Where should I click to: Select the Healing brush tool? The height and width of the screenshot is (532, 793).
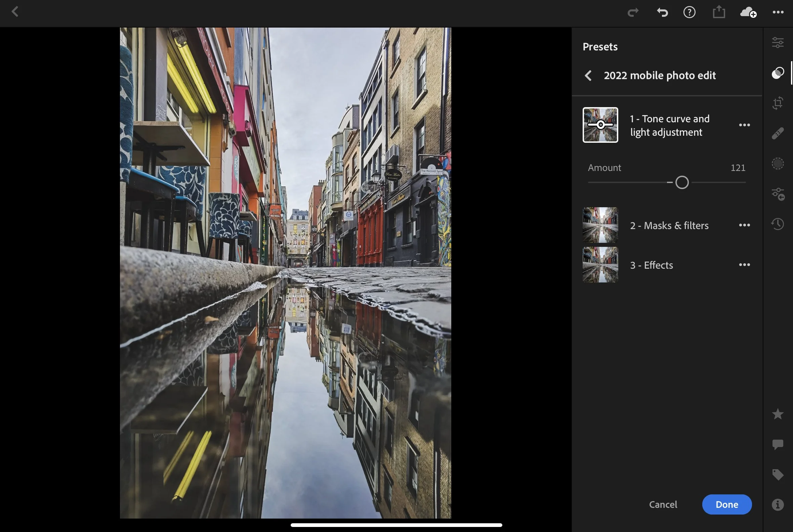[778, 133]
